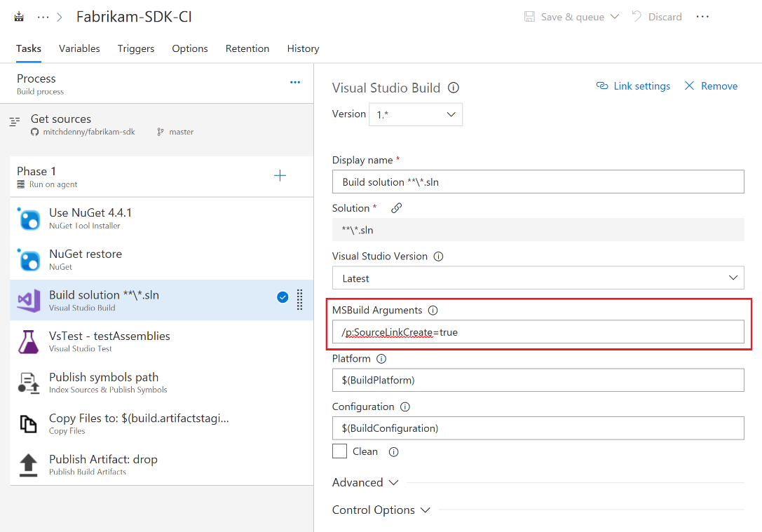762x532 pixels.
Task: Click the VsTest flask icon
Action: coord(29,341)
